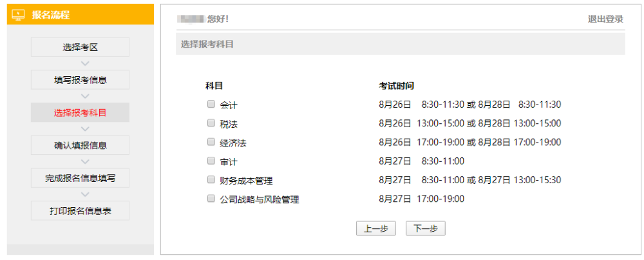Select the 选择报考科目 step
644x260 pixels.
click(80, 113)
